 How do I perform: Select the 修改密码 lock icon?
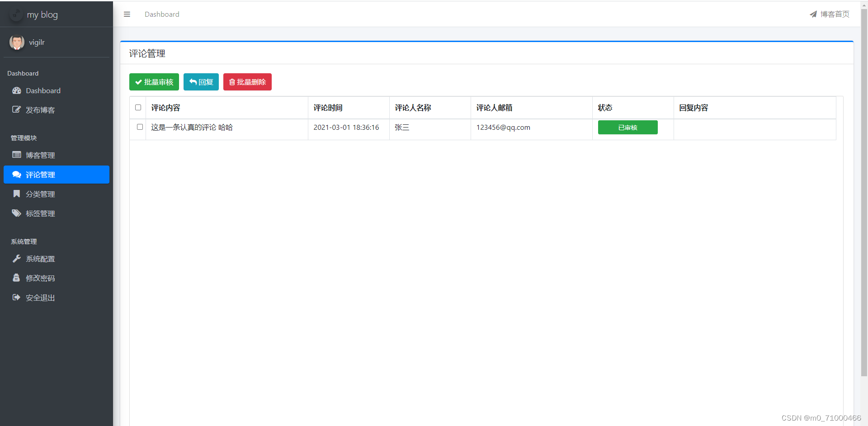(17, 278)
